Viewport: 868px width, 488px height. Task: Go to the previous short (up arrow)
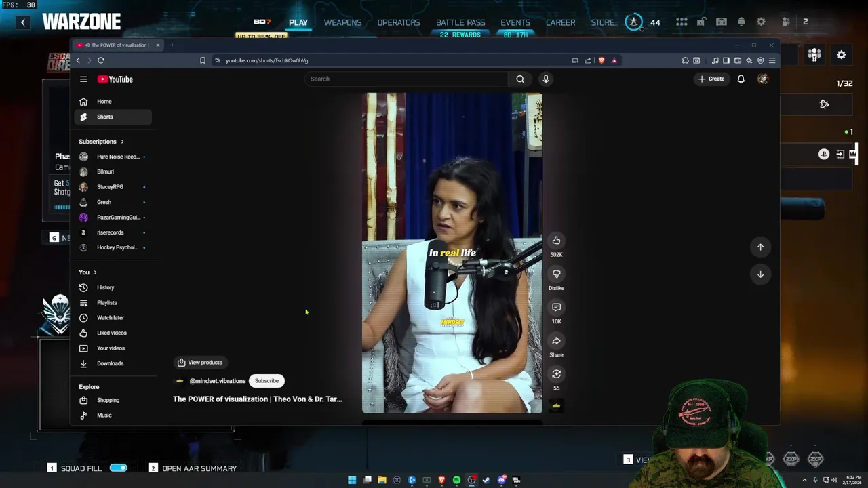(760, 247)
